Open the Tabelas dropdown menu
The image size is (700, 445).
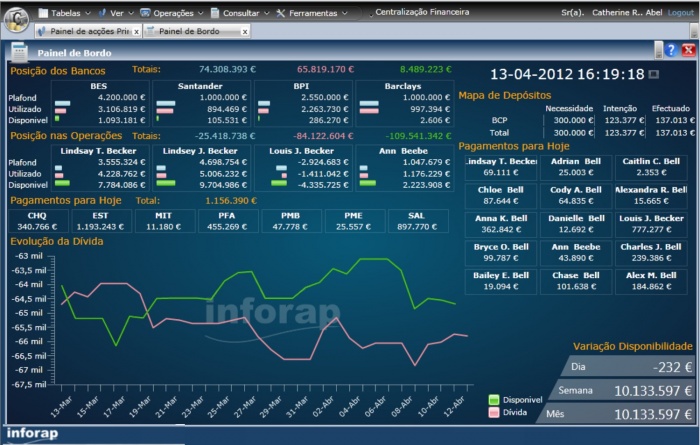tap(69, 13)
